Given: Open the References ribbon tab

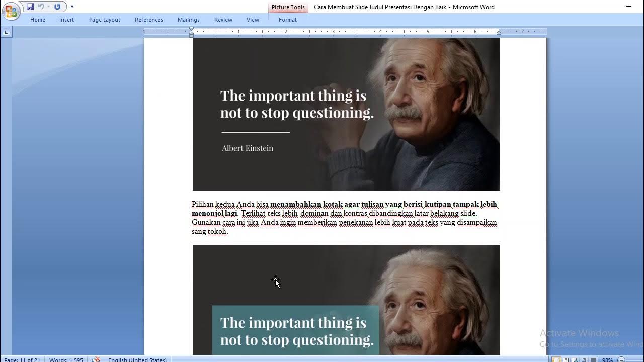Looking at the screenshot, I should point(149,20).
